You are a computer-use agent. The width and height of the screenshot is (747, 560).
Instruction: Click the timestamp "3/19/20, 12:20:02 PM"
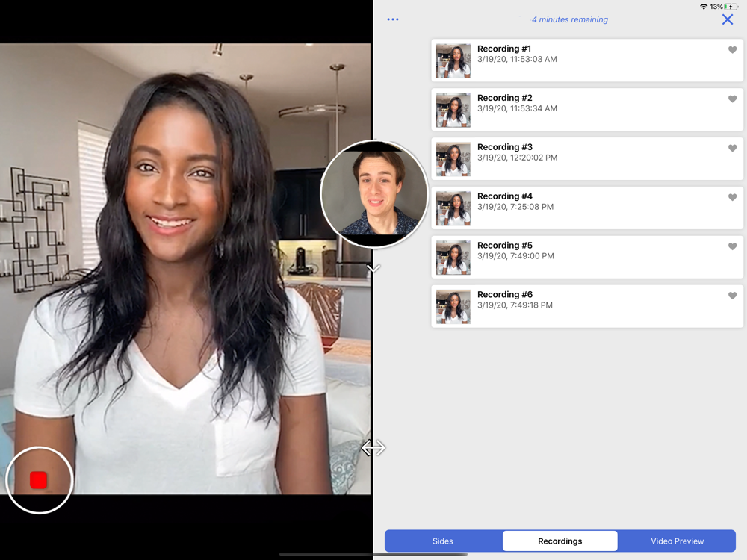click(x=518, y=158)
